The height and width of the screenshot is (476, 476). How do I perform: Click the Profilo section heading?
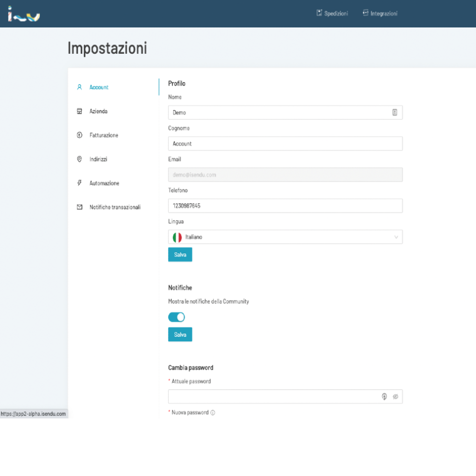pos(177,83)
